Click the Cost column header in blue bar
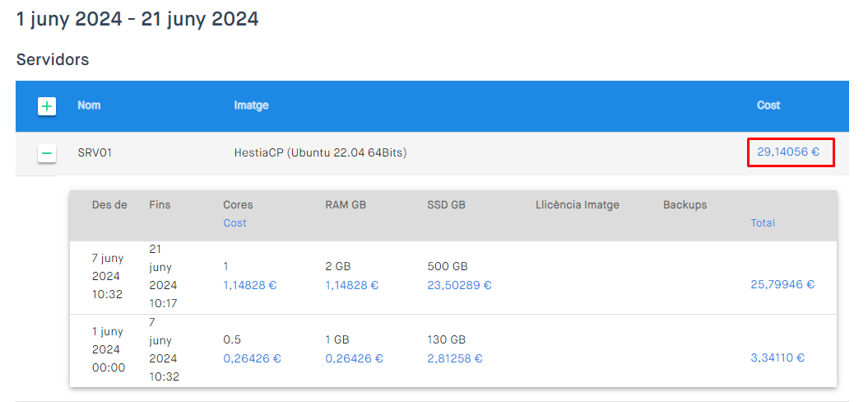Screen dimensions: 868x402 pyautogui.click(x=768, y=105)
